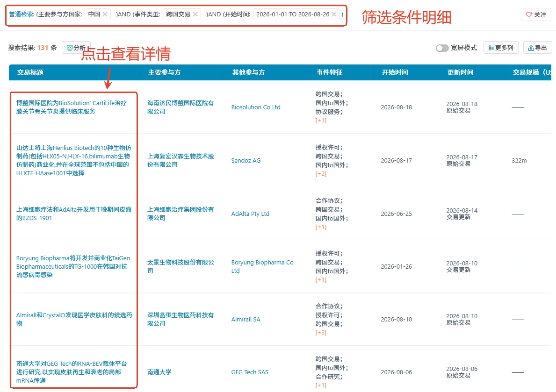This screenshot has width=556, height=392.
Task: Open 深圳晶蛋生物医药科技有限公司 link
Action: click(x=181, y=319)
